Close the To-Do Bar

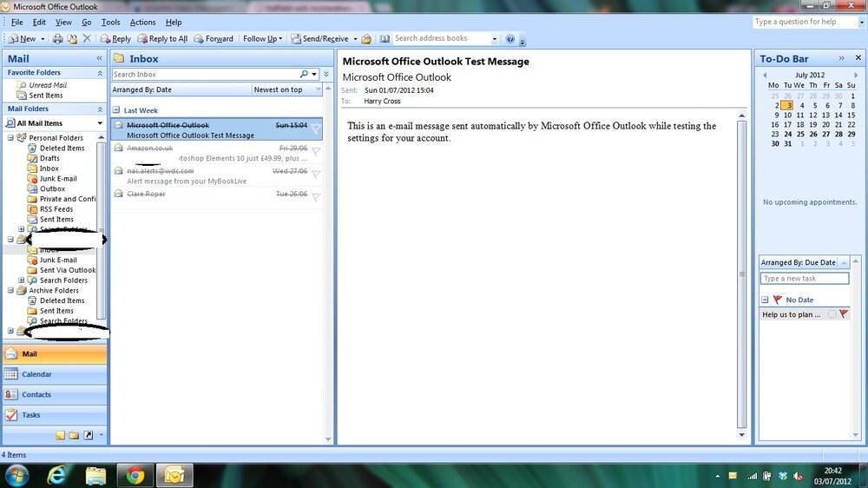pyautogui.click(x=858, y=57)
